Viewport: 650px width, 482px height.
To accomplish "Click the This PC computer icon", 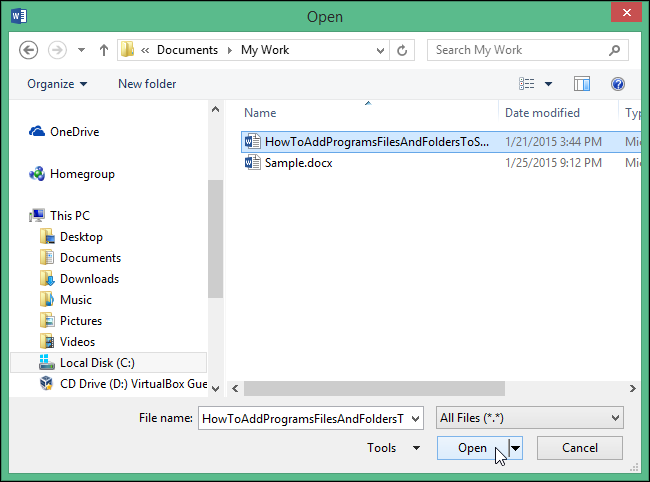I will click(x=37, y=216).
